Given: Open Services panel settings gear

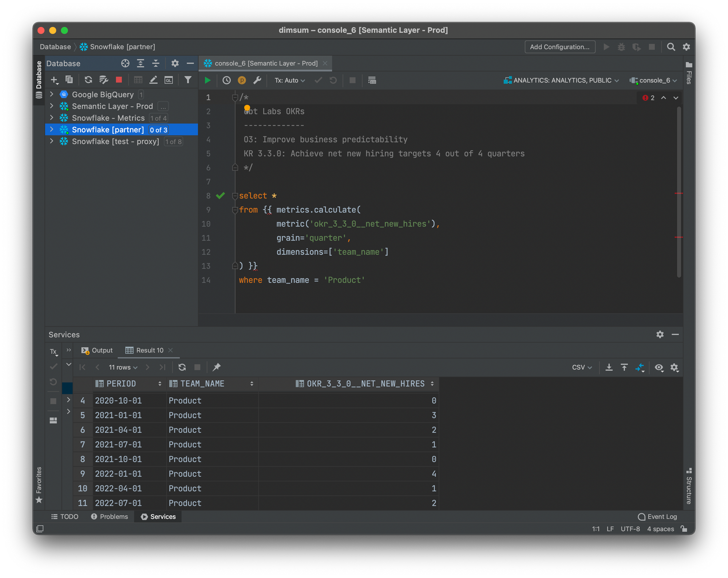Looking at the screenshot, I should tap(660, 334).
